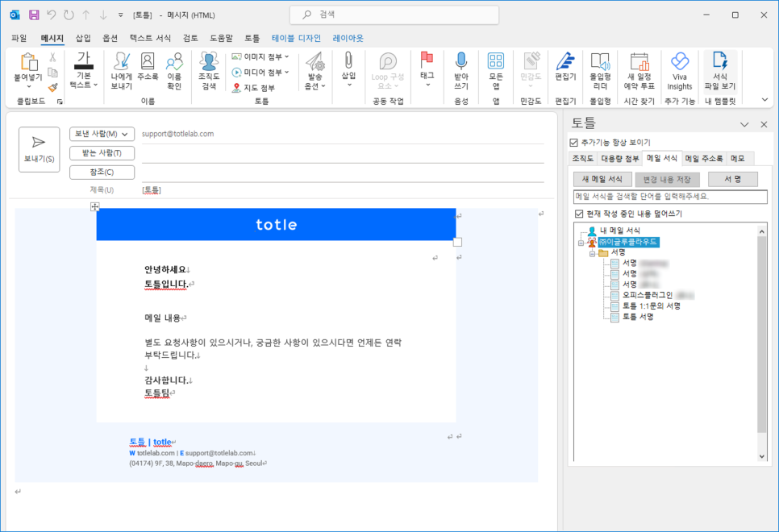Open Viva Insights add-in
Screen dimensions: 779x532
[680, 71]
